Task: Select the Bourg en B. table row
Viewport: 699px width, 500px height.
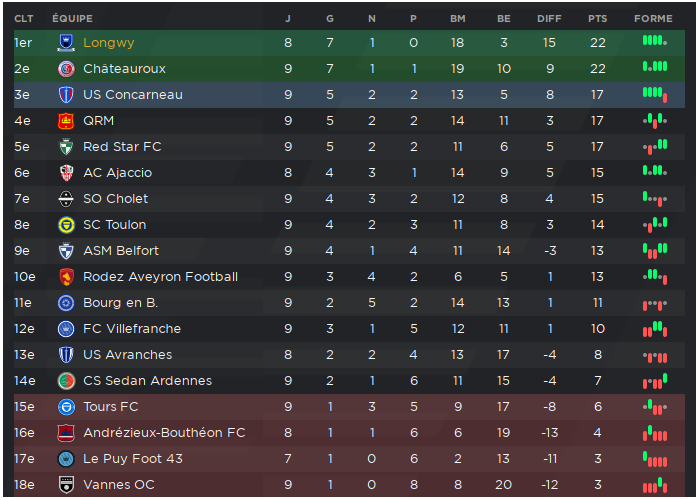Action: point(349,303)
